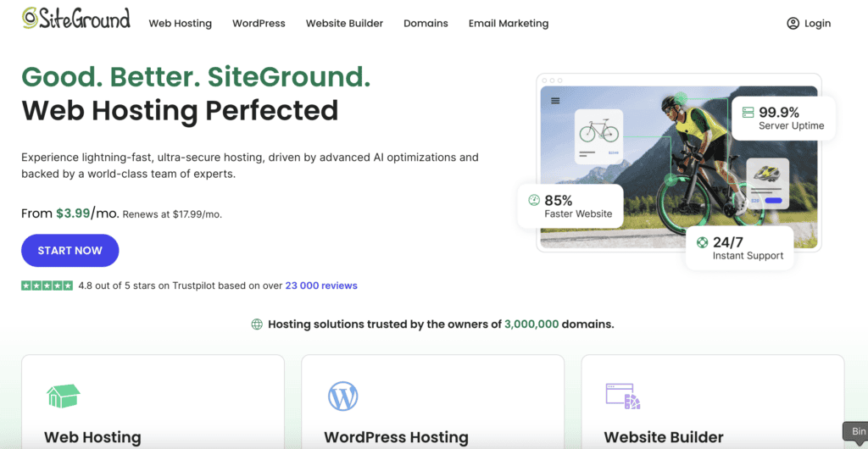
Task: Click the "Web Hosting Perfected" heading
Action: tap(180, 110)
